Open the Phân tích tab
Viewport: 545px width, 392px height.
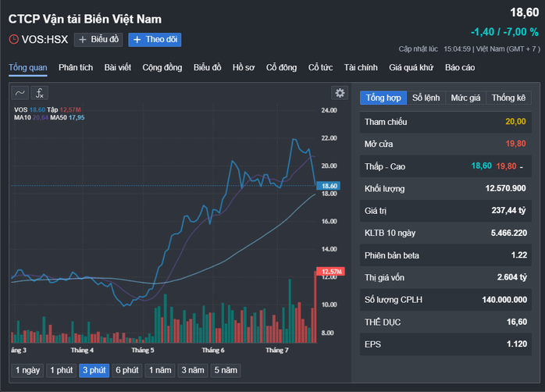coord(76,67)
